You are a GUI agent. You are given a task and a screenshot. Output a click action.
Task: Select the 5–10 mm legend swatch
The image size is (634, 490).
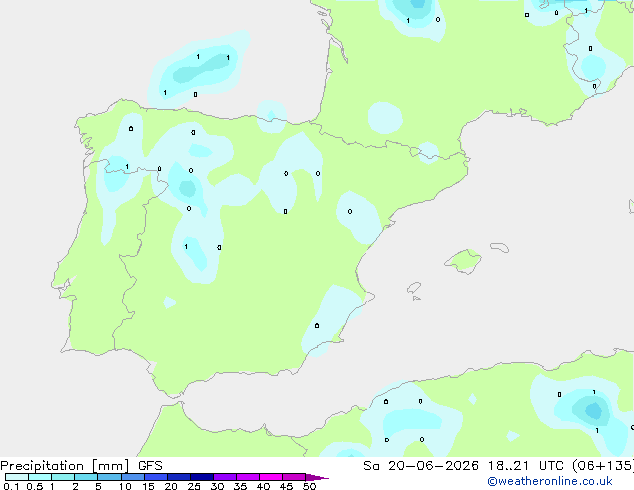click(x=109, y=477)
